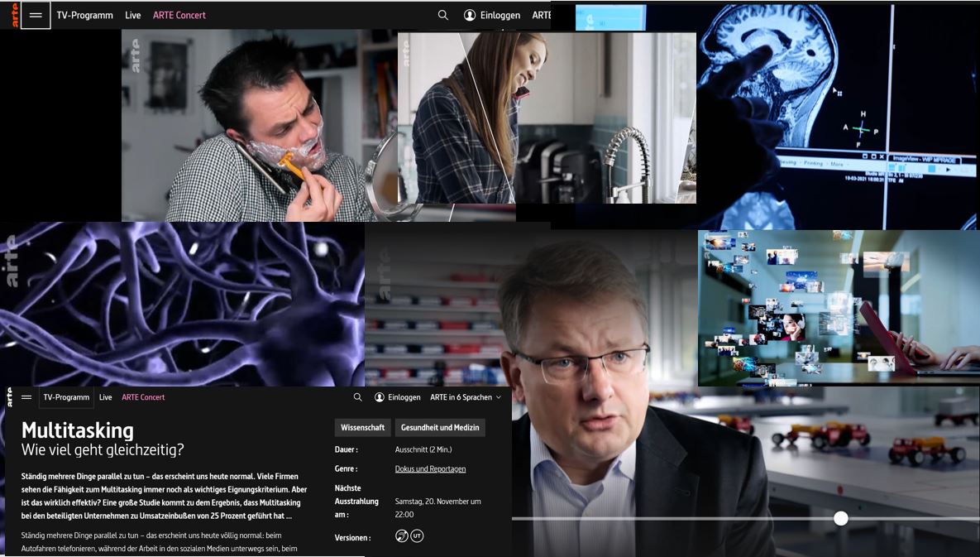Follow the Dokus und Reportagen genre link
The image size is (980, 557).
tap(430, 468)
